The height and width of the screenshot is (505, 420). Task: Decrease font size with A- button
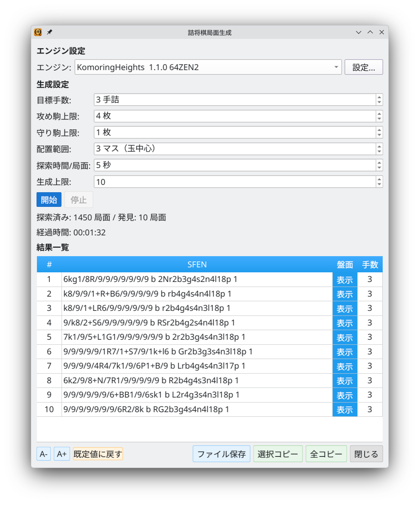(44, 454)
